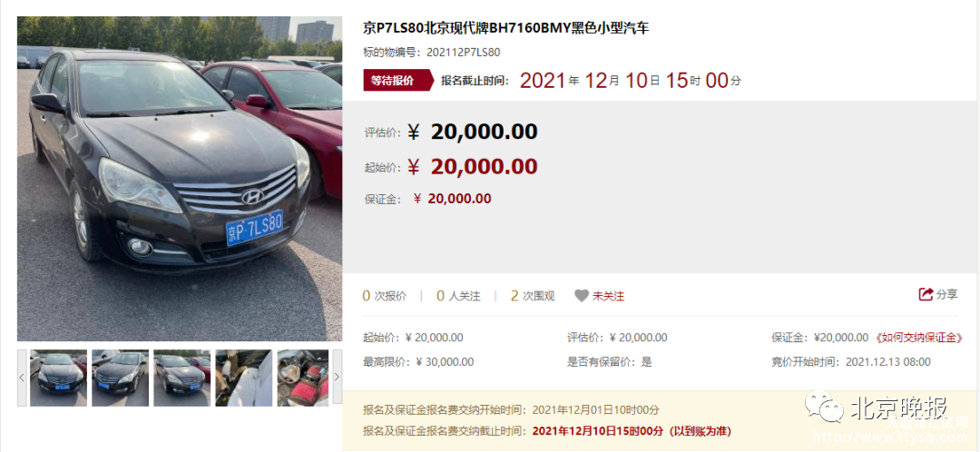Click the share arrow icon
This screenshot has width=980, height=452.
926,294
